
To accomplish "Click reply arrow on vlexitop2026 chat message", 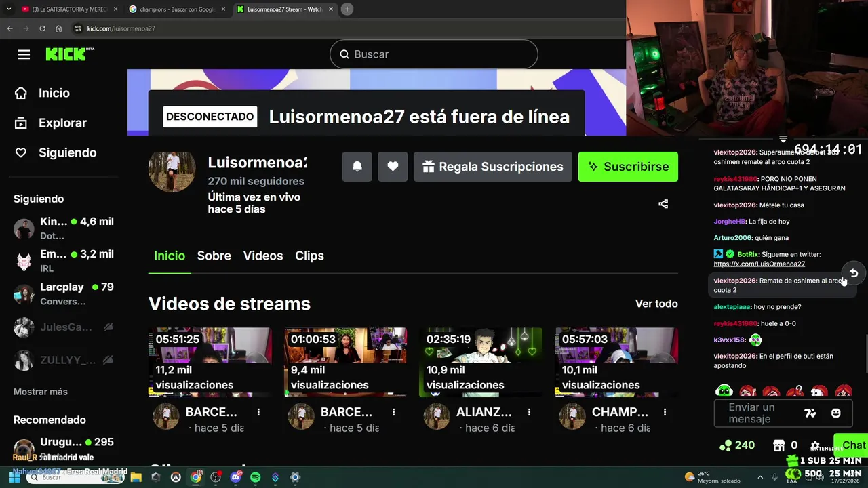I will 854,273.
